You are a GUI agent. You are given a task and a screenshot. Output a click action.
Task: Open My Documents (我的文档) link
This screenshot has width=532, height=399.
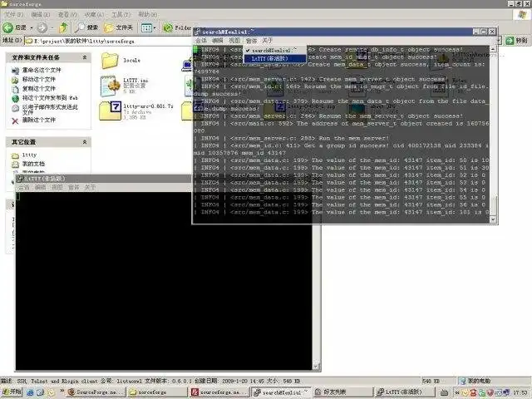[x=33, y=165]
